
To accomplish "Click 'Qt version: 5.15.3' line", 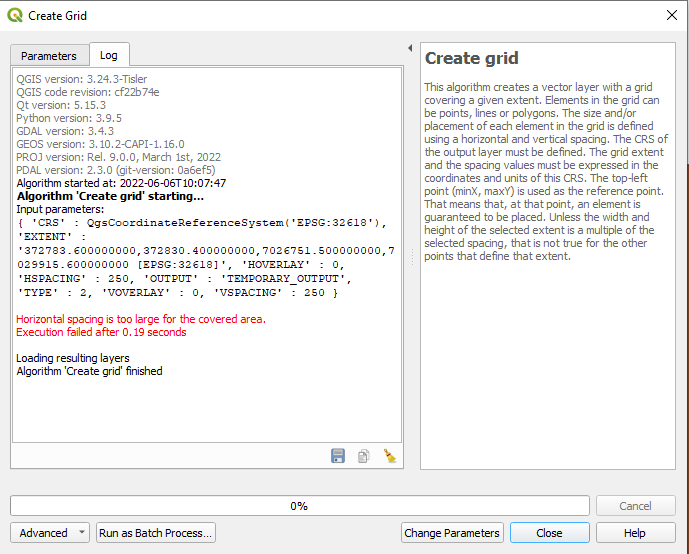I will click(x=61, y=105).
